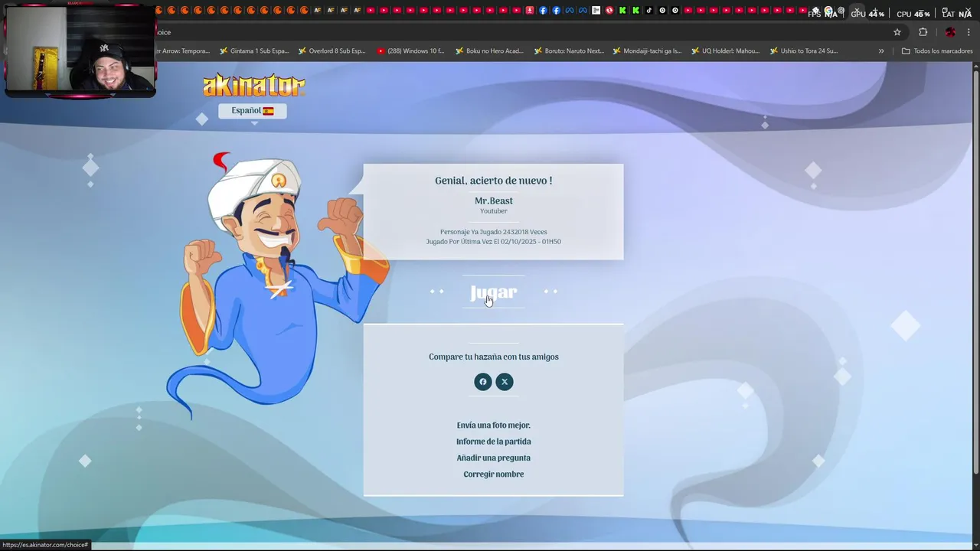Click the Compare tu hazaña con tus amigos text
This screenshot has height=551, width=980.
tap(494, 357)
